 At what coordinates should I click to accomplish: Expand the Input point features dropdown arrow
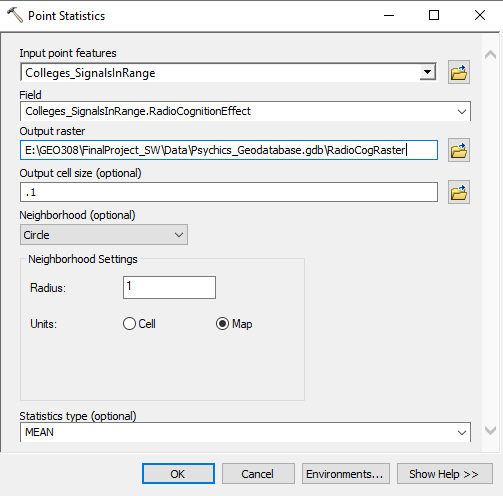click(x=427, y=72)
